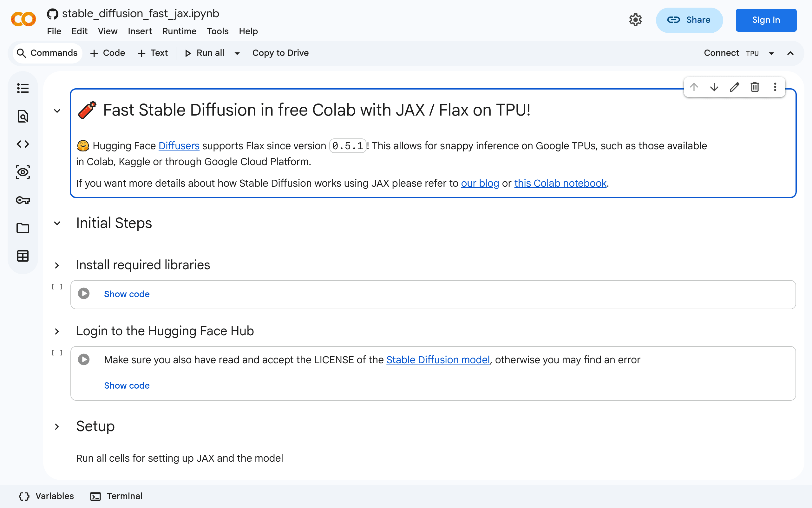This screenshot has height=508, width=812.
Task: Open the Edit menu
Action: tap(80, 31)
